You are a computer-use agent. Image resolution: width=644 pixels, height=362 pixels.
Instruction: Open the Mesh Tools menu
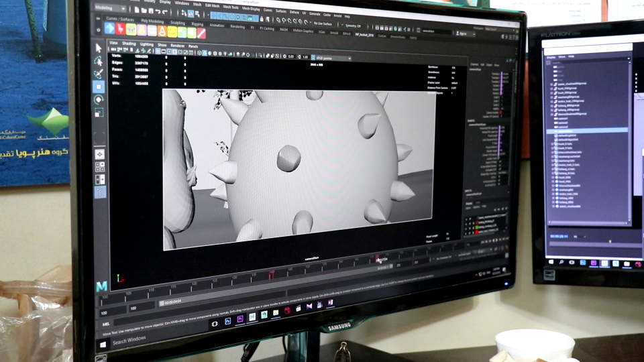(x=231, y=7)
